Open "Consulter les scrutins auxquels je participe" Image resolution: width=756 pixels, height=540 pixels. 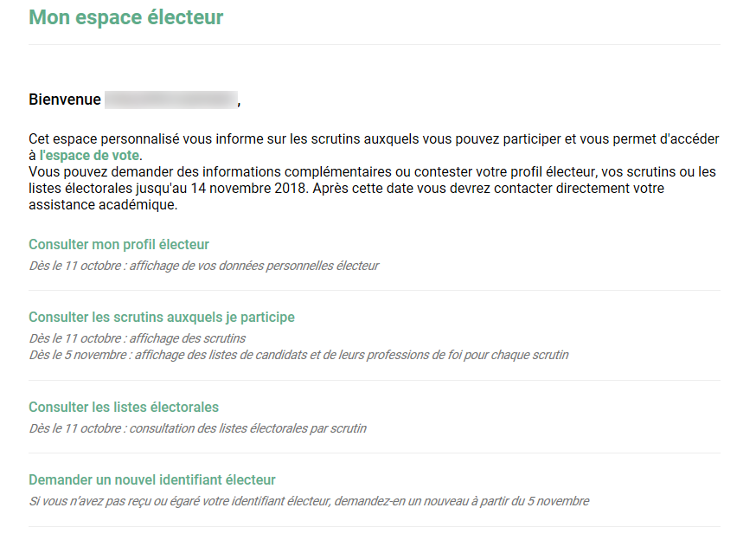click(162, 317)
